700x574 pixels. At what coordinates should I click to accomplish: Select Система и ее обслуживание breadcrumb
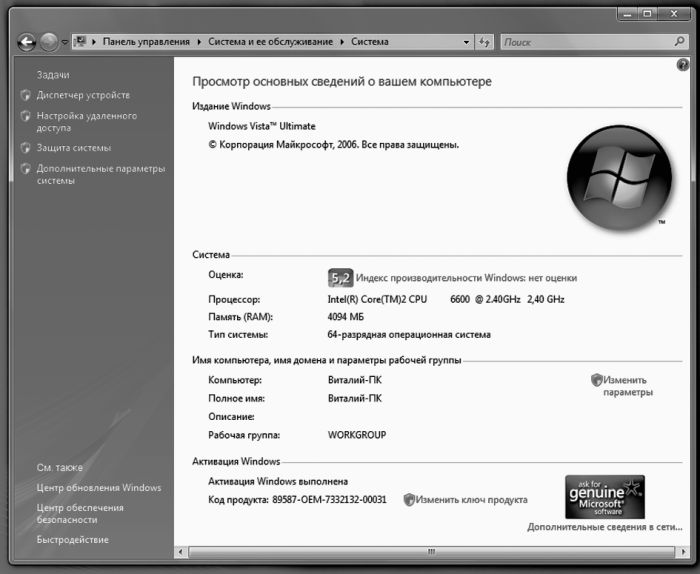pos(269,42)
